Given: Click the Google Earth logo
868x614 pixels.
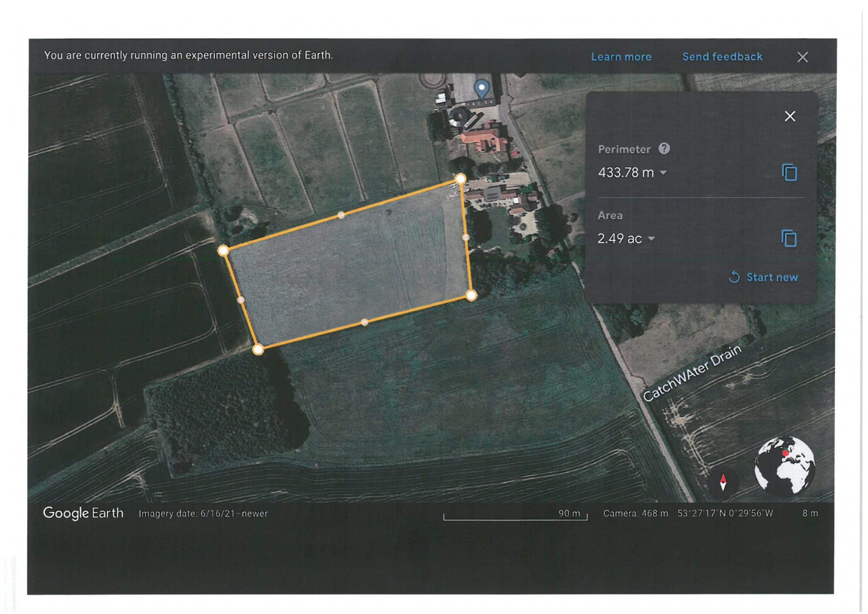Looking at the screenshot, I should [83, 513].
